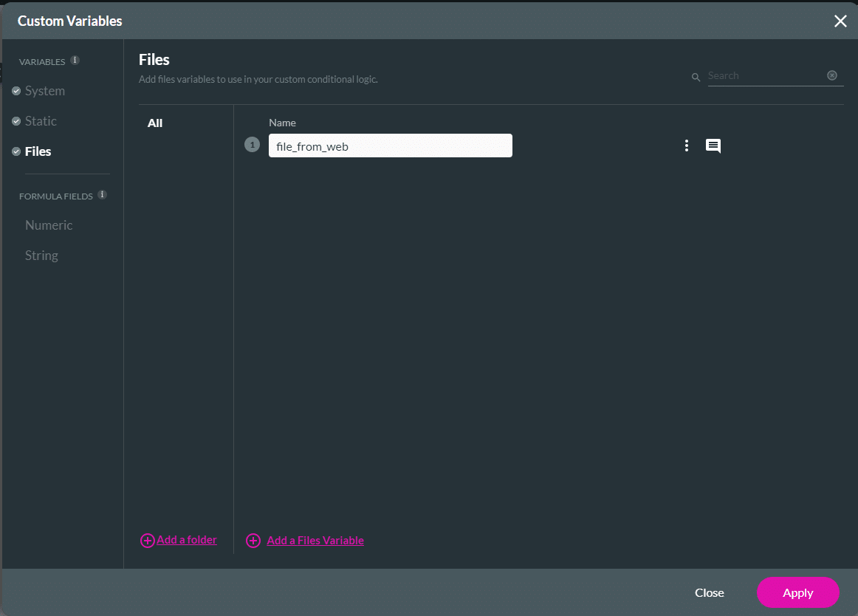The height and width of the screenshot is (616, 858).
Task: Click the Close button in the footer
Action: tap(709, 592)
